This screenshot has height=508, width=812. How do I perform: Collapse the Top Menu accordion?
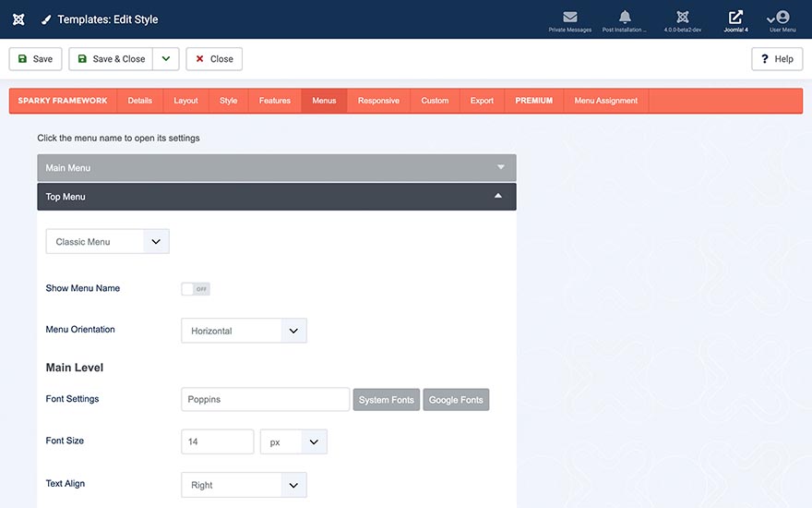click(x=277, y=197)
